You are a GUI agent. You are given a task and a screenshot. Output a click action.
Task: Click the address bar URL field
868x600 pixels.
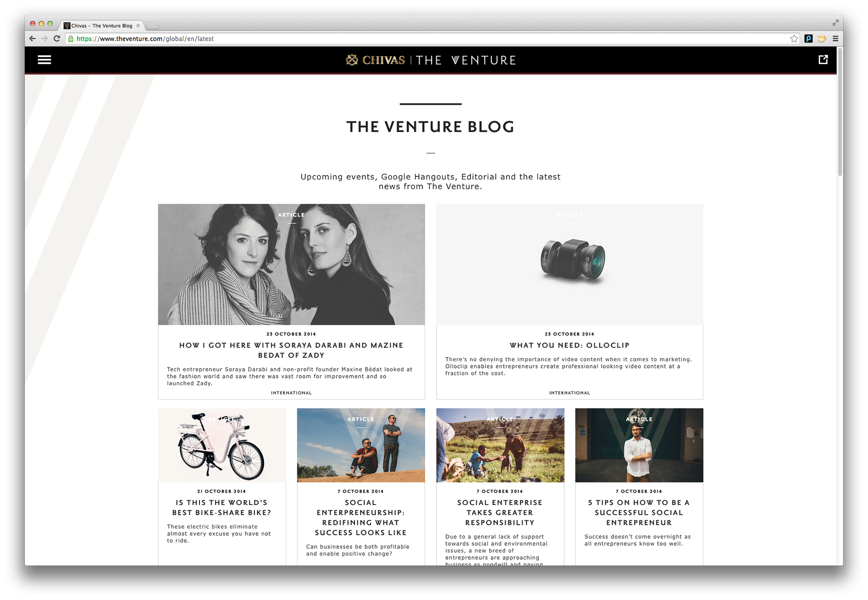(x=429, y=39)
